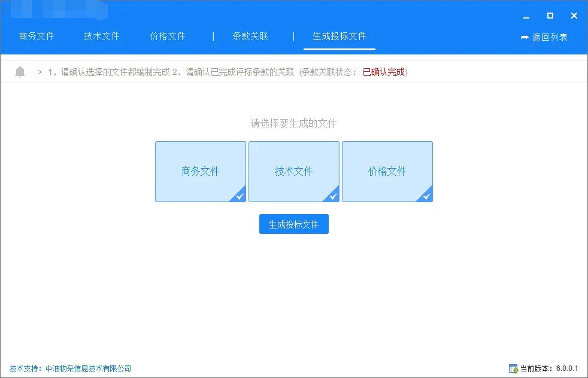The image size is (588, 378).
Task: Open the 条款关联 tab
Action: [x=249, y=36]
